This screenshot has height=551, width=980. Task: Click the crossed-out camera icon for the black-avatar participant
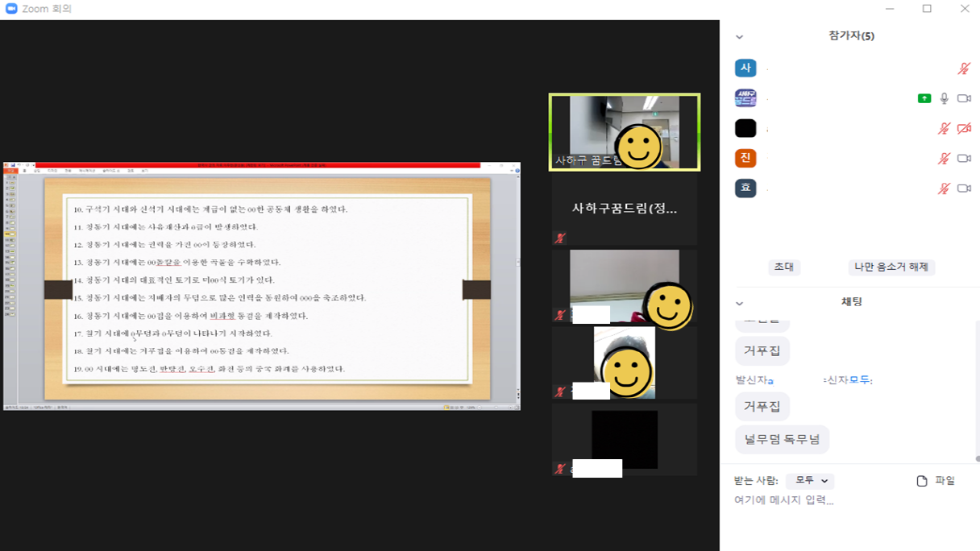point(964,128)
